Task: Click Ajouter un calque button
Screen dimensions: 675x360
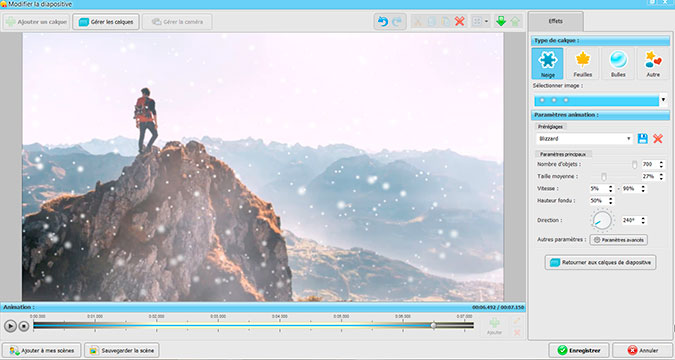Action: [x=36, y=22]
